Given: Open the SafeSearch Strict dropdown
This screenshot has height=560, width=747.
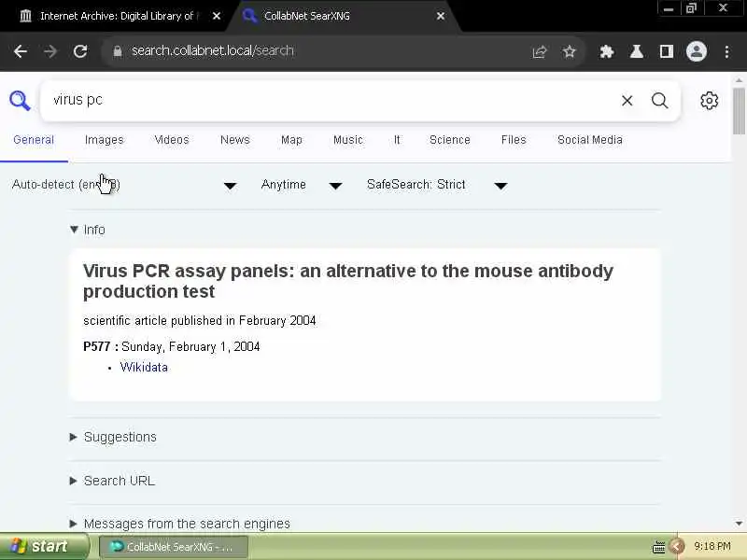Looking at the screenshot, I should 437,185.
